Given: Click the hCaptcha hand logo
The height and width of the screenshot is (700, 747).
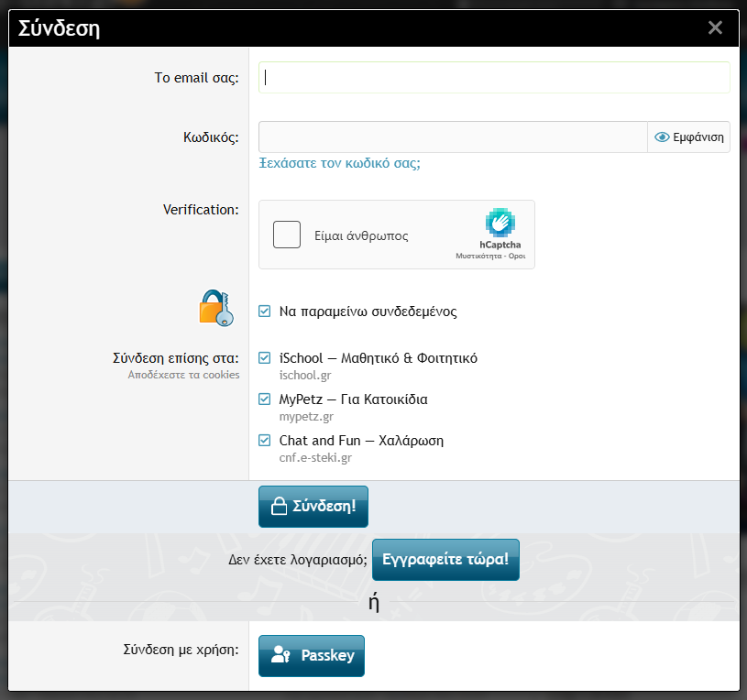Looking at the screenshot, I should click(500, 223).
